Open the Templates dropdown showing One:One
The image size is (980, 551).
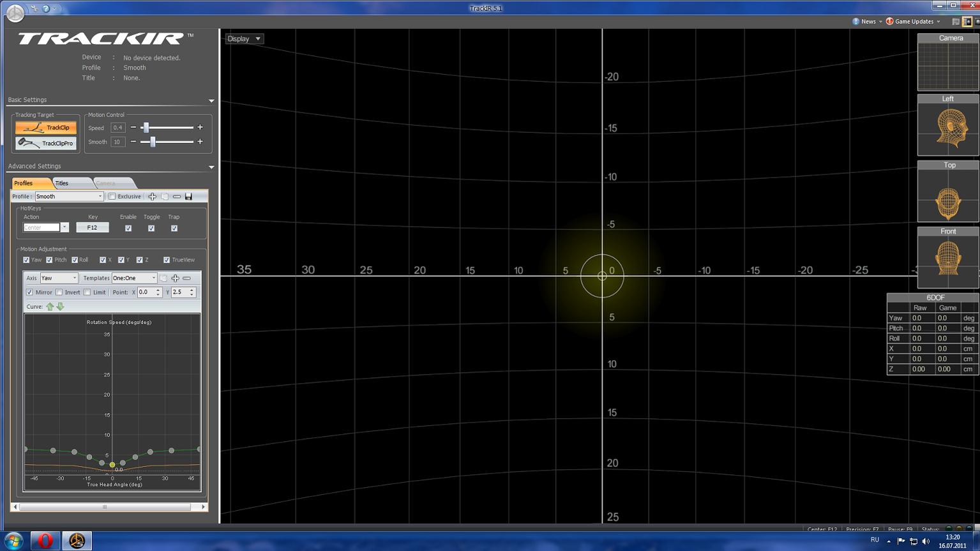134,278
